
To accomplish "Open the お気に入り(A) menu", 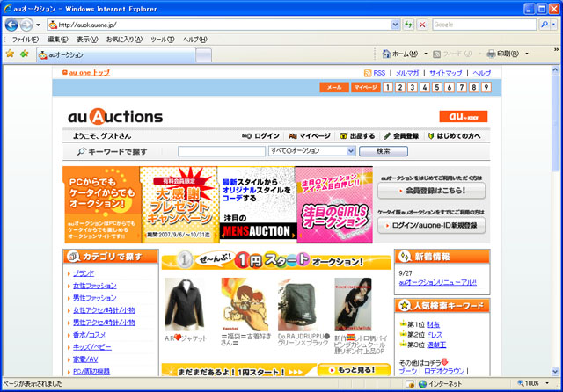I will point(124,39).
